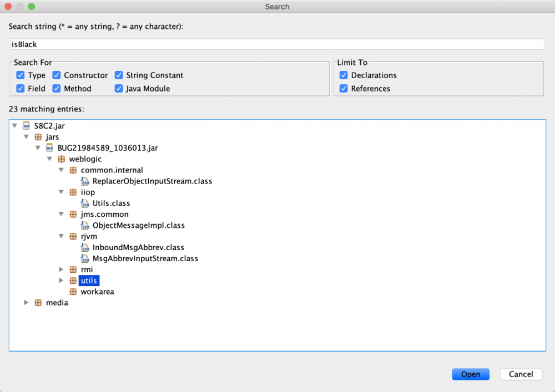Viewport: 555px width, 392px height.
Task: Click the MsgAbbrevInputStream.class file icon
Action: (x=85, y=258)
